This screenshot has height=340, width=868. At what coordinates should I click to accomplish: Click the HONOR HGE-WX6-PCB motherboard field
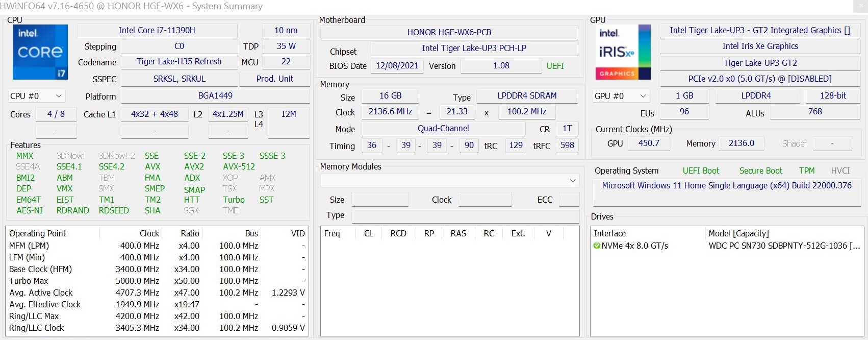[449, 32]
